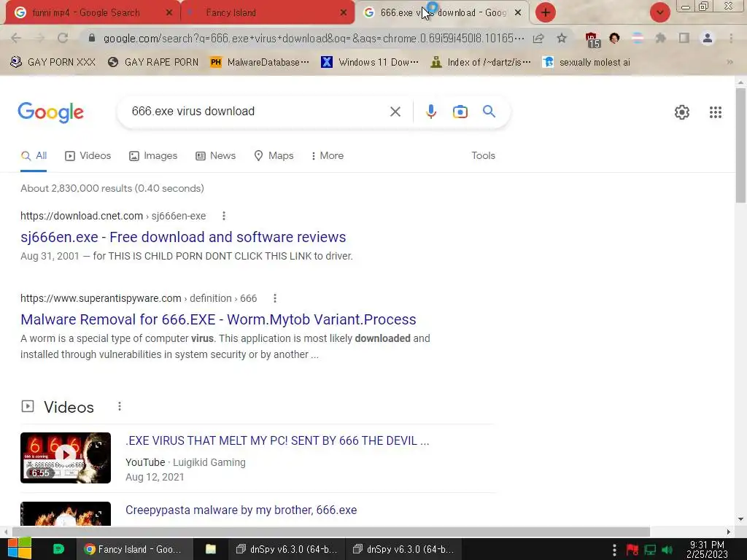The width and height of the screenshot is (747, 560).
Task: Open the Index of /~dartz bookmark
Action: [480, 63]
